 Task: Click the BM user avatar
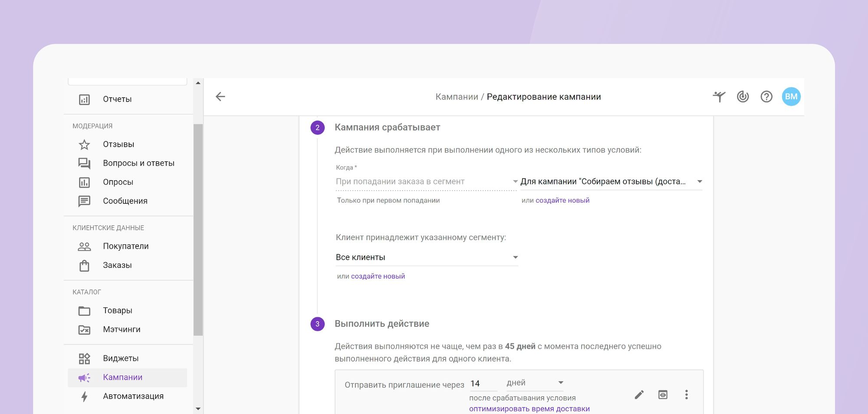point(791,97)
